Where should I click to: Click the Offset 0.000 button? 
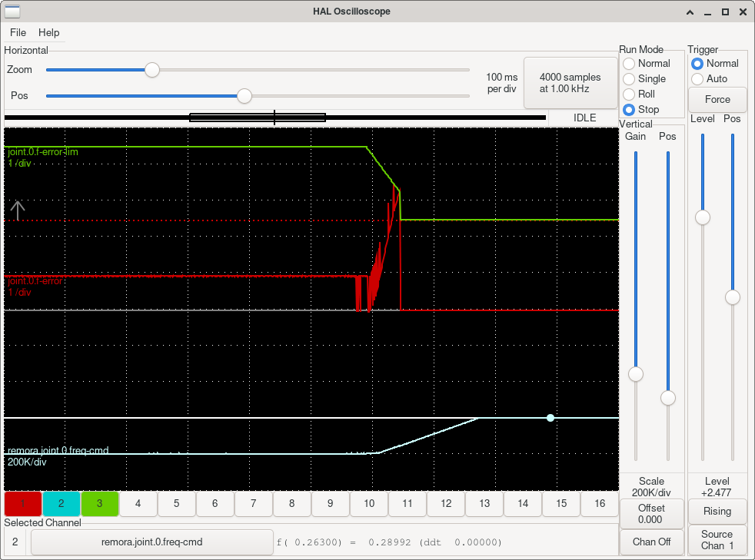[651, 514]
